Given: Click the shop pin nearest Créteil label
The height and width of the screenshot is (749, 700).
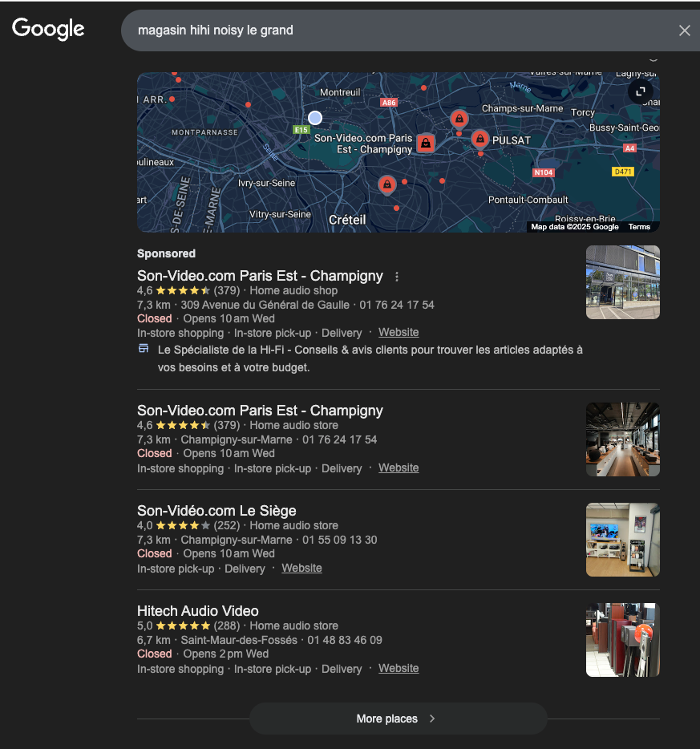Looking at the screenshot, I should coord(387,184).
